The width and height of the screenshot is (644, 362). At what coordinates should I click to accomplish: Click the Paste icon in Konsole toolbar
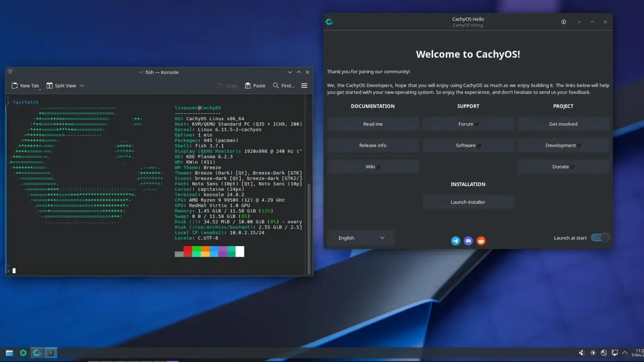click(x=248, y=85)
